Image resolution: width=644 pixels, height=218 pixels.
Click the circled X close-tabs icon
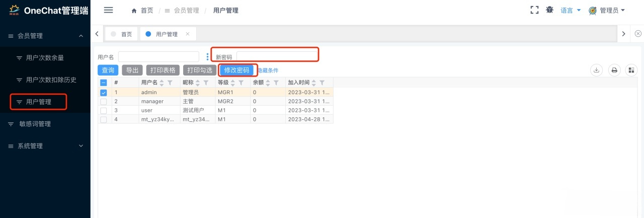(638, 34)
